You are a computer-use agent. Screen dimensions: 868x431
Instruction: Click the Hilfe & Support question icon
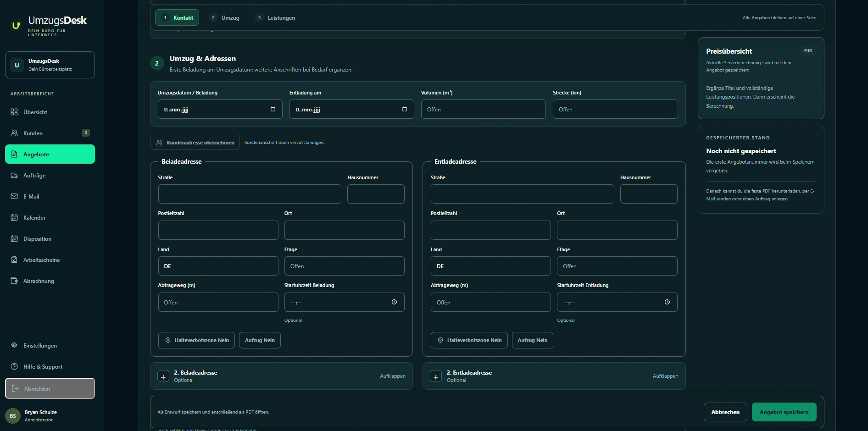coord(14,366)
